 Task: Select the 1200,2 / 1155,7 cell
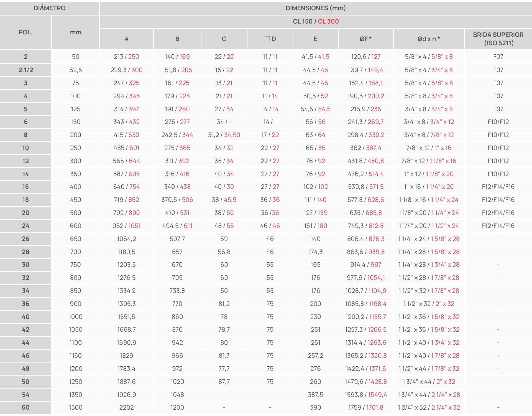point(365,317)
